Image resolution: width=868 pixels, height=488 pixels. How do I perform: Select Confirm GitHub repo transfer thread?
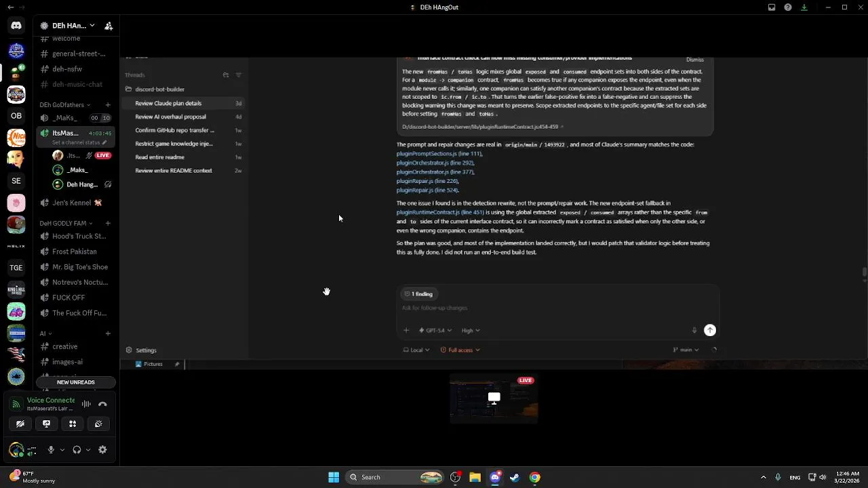[x=183, y=130]
